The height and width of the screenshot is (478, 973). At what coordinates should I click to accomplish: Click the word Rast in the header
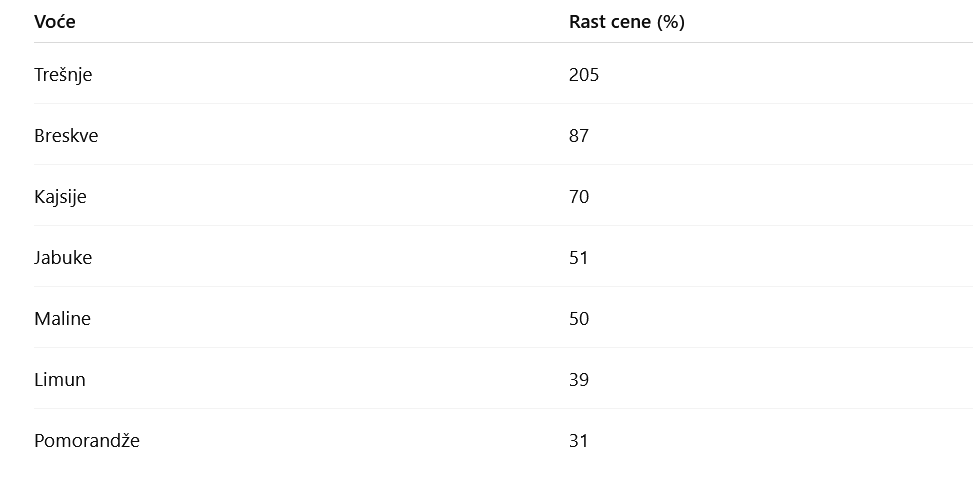coord(588,22)
